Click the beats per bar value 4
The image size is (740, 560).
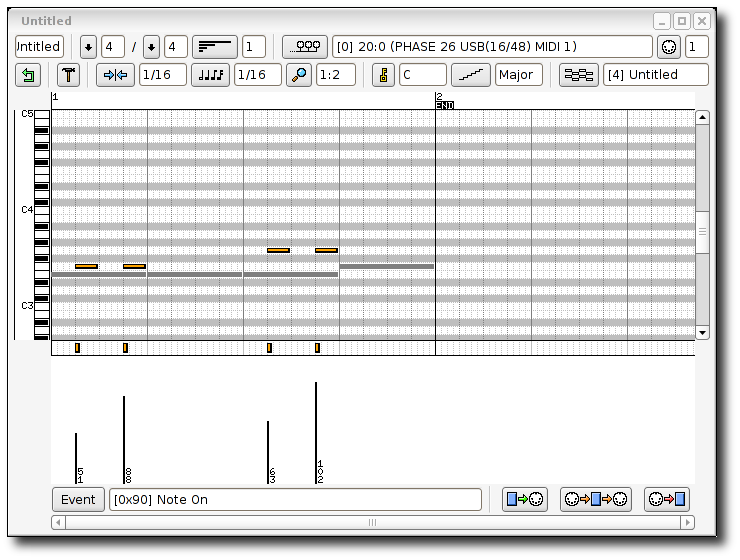point(113,47)
